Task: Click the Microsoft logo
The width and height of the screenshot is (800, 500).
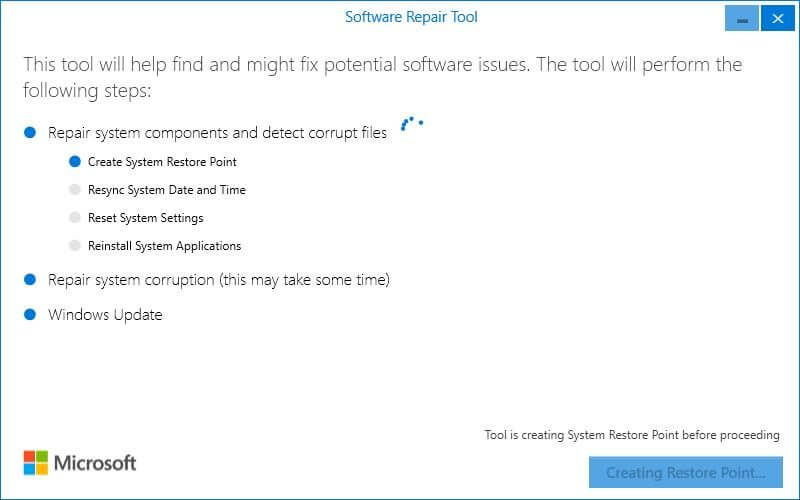Action: (x=80, y=463)
